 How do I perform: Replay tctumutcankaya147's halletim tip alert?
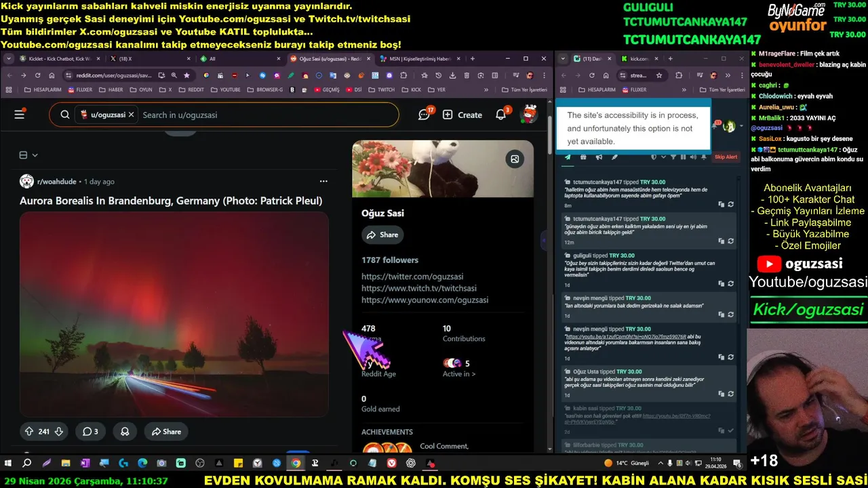click(x=730, y=204)
